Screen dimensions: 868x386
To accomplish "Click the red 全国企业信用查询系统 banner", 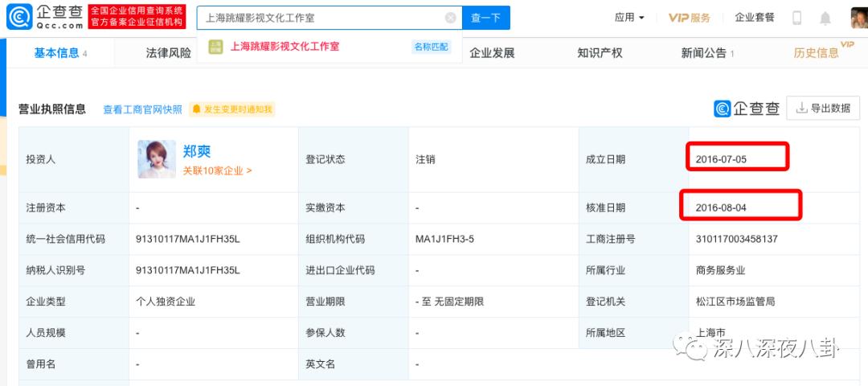I will pyautogui.click(x=137, y=17).
